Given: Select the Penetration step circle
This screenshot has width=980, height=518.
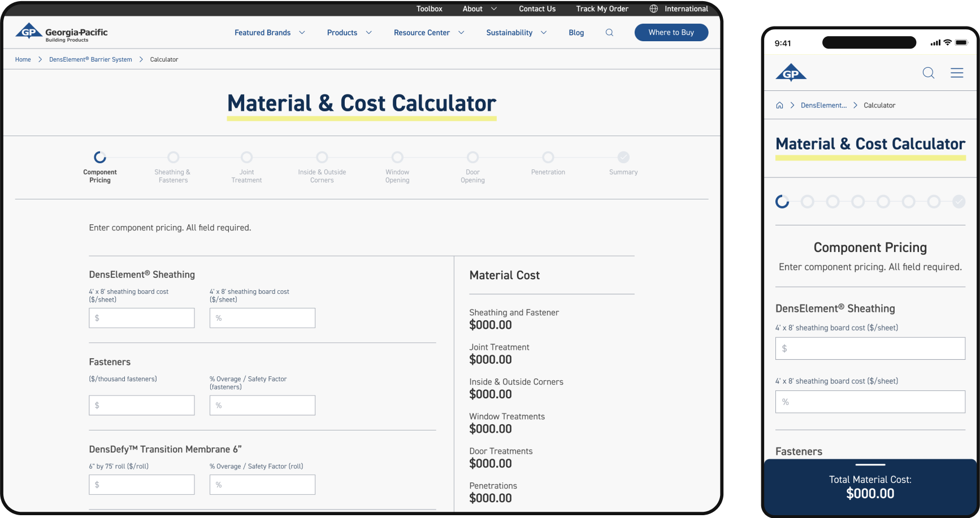Looking at the screenshot, I should (x=548, y=157).
